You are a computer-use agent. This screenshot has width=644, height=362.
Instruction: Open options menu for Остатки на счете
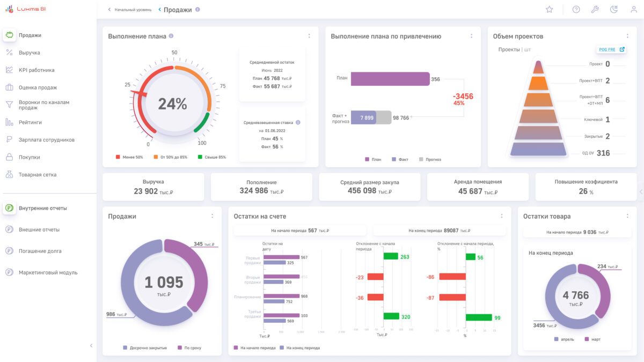click(502, 216)
